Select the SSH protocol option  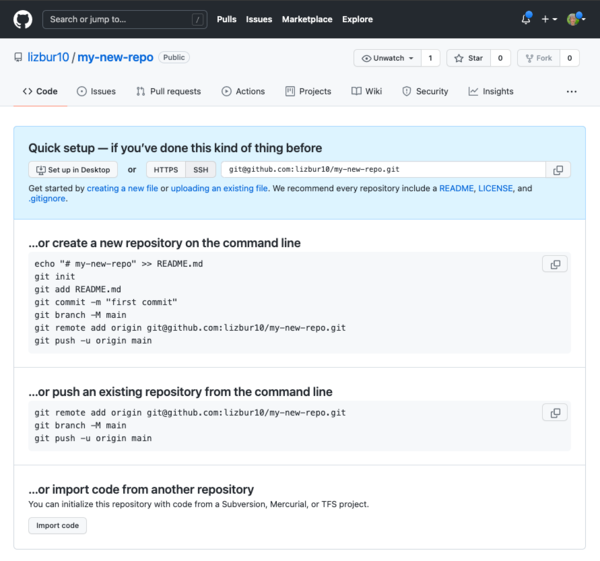(x=201, y=170)
